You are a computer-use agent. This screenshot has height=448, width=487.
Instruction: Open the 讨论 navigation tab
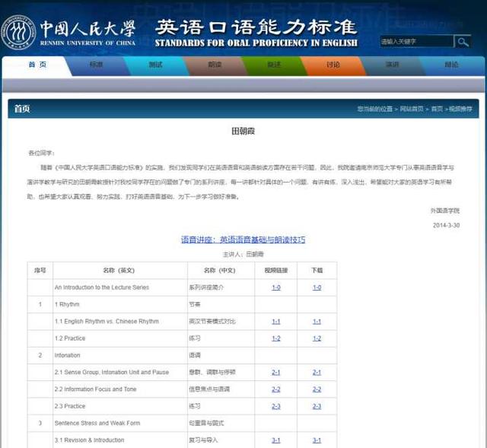(x=333, y=65)
